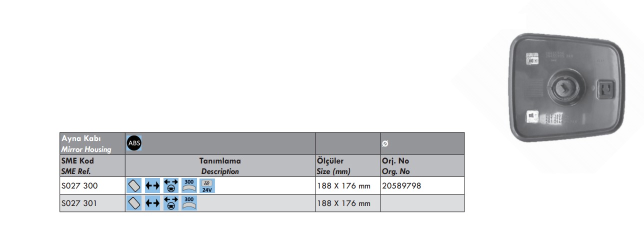Click the mirror shape icon for S027 300
Image resolution: width=644 pixels, height=225 pixels.
(x=135, y=185)
